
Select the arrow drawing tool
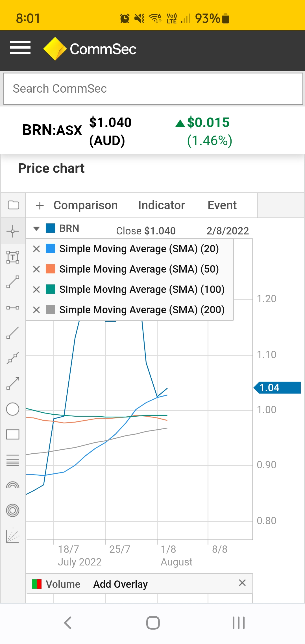tap(13, 384)
